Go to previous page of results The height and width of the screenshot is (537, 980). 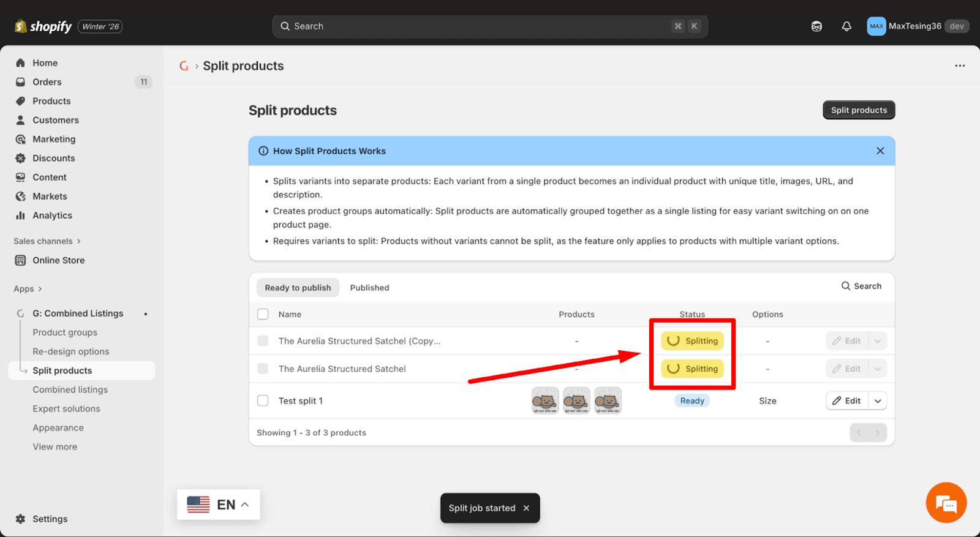(x=859, y=432)
